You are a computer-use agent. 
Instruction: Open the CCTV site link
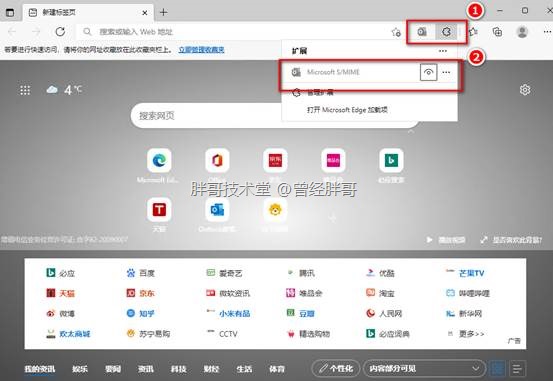pyautogui.click(x=222, y=333)
